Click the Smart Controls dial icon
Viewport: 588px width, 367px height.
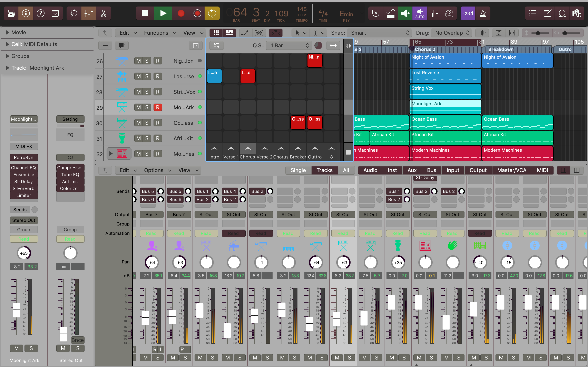pyautogui.click(x=74, y=13)
